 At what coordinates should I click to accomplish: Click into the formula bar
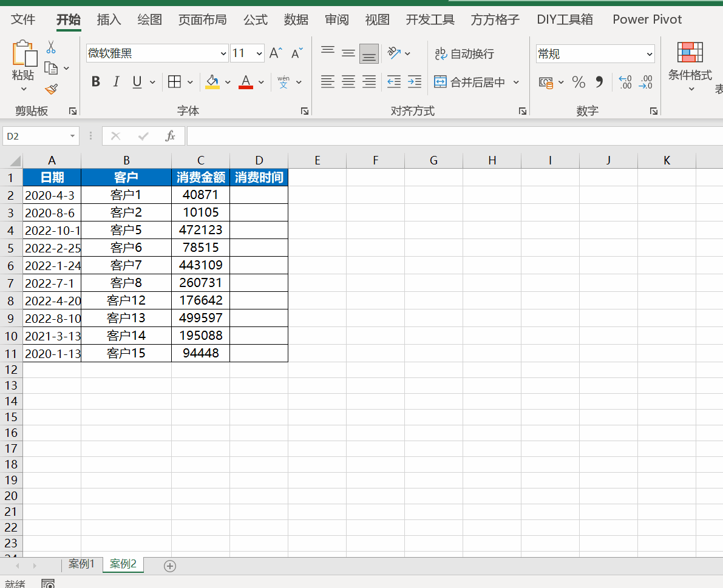[455, 136]
